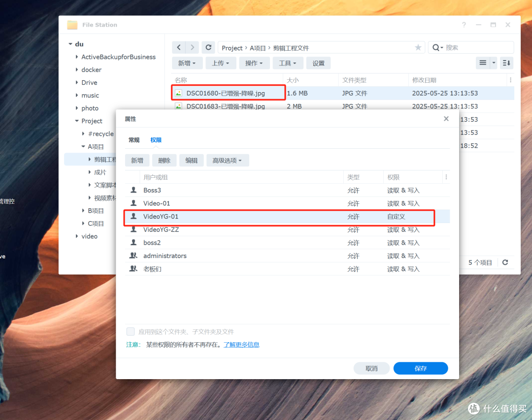
Task: Collapse the du root tree node
Action: click(x=70, y=44)
